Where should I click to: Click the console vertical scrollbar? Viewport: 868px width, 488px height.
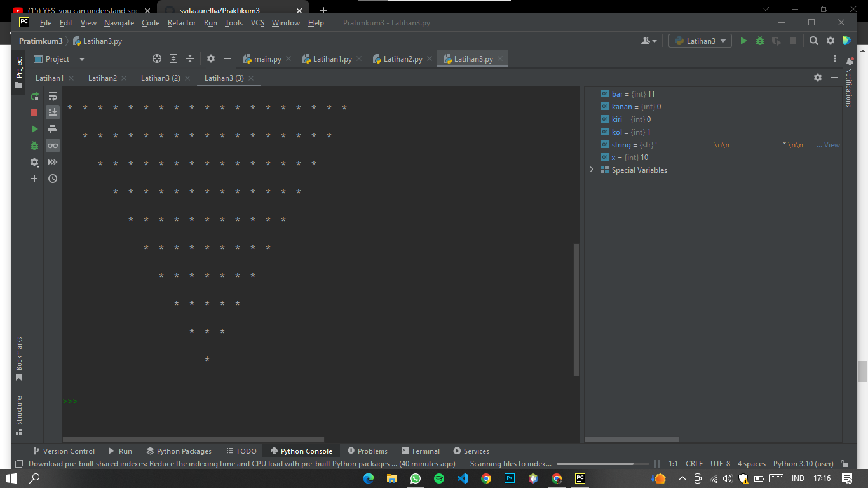pos(576,309)
